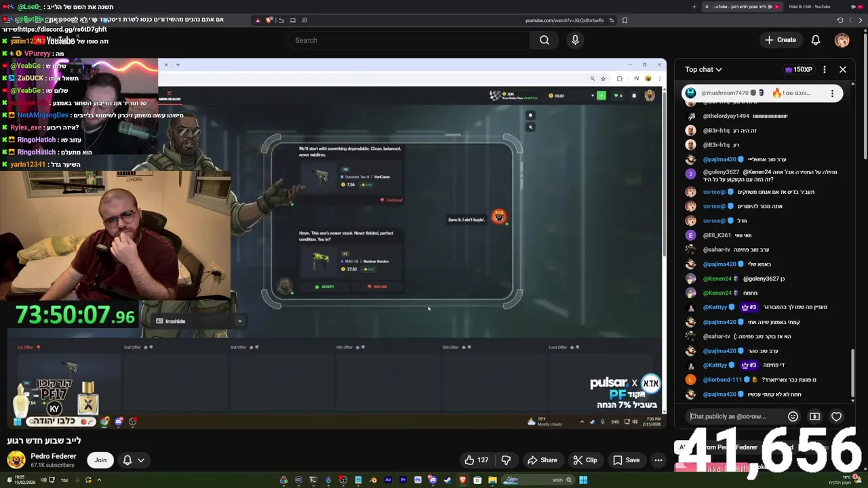
Task: Join the Pedro Federer channel
Action: (x=100, y=460)
